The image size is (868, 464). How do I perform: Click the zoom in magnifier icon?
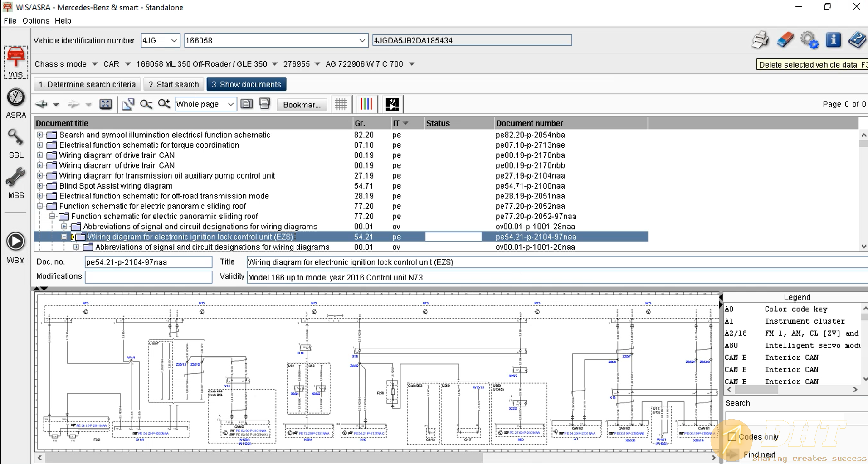pos(164,104)
